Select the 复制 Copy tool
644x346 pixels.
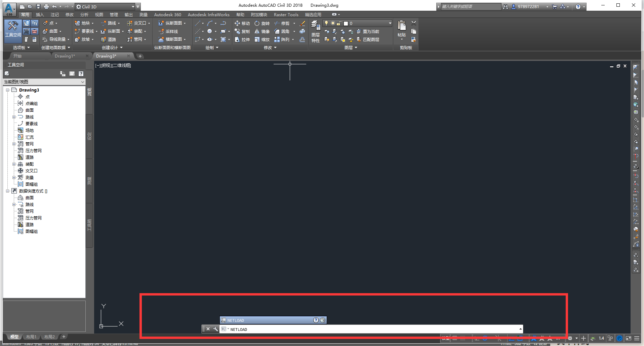[242, 31]
